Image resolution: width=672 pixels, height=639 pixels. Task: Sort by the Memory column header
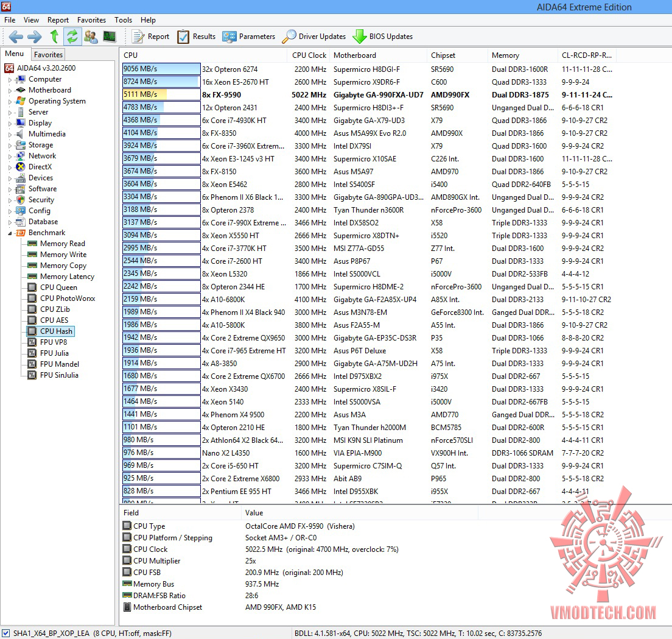(x=523, y=55)
